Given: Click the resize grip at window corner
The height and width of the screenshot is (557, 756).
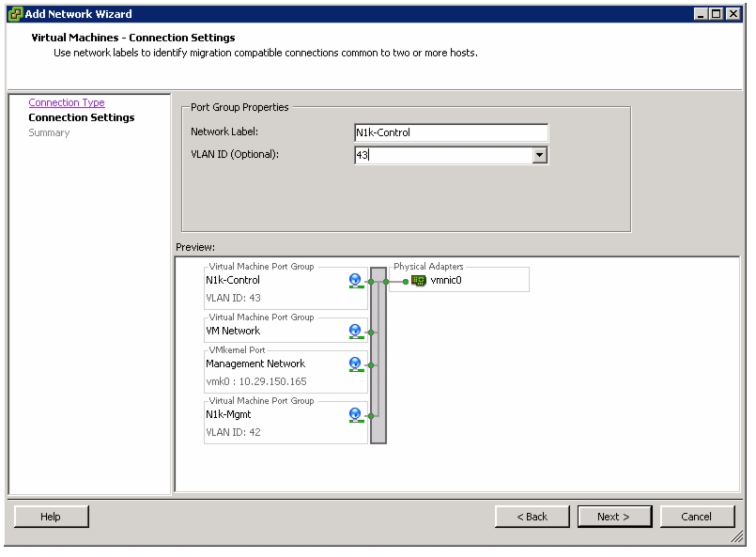Looking at the screenshot, I should pos(736,536).
